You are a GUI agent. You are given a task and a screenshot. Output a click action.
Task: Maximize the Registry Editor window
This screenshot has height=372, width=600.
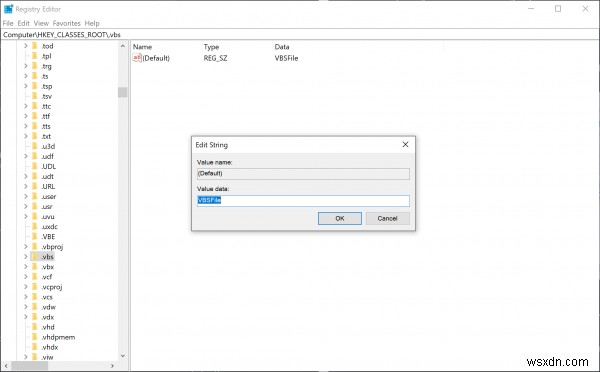(x=558, y=8)
